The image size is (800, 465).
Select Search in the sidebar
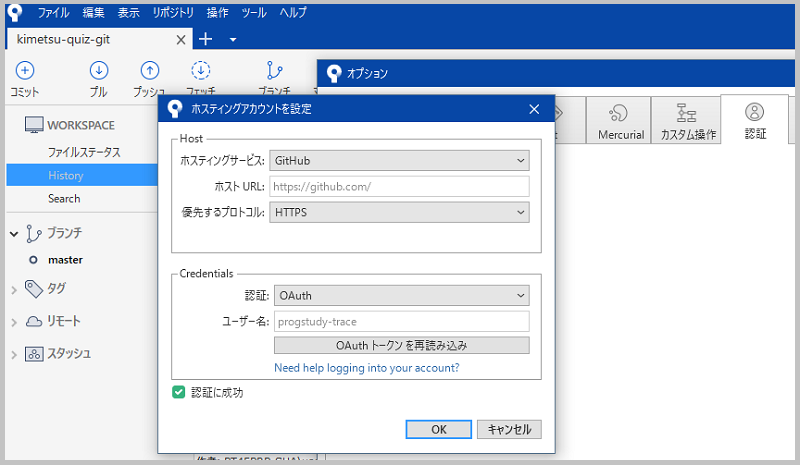[x=64, y=199]
